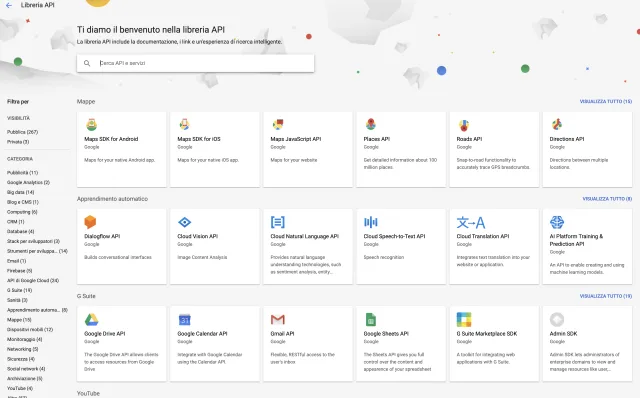640x398 pixels.
Task: Click the Google Sheets API icon
Action: pyautogui.click(x=371, y=320)
